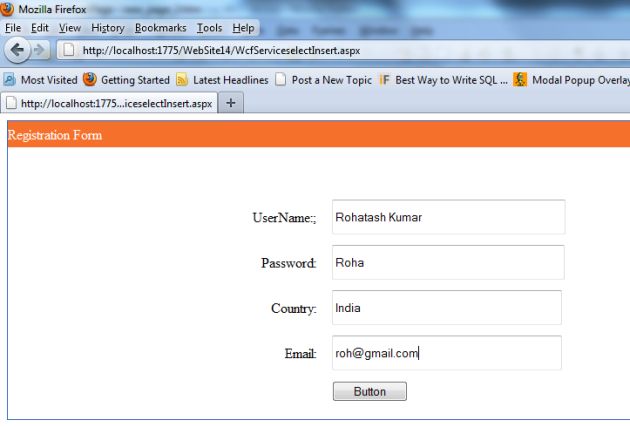Click the Country label

tap(294, 309)
